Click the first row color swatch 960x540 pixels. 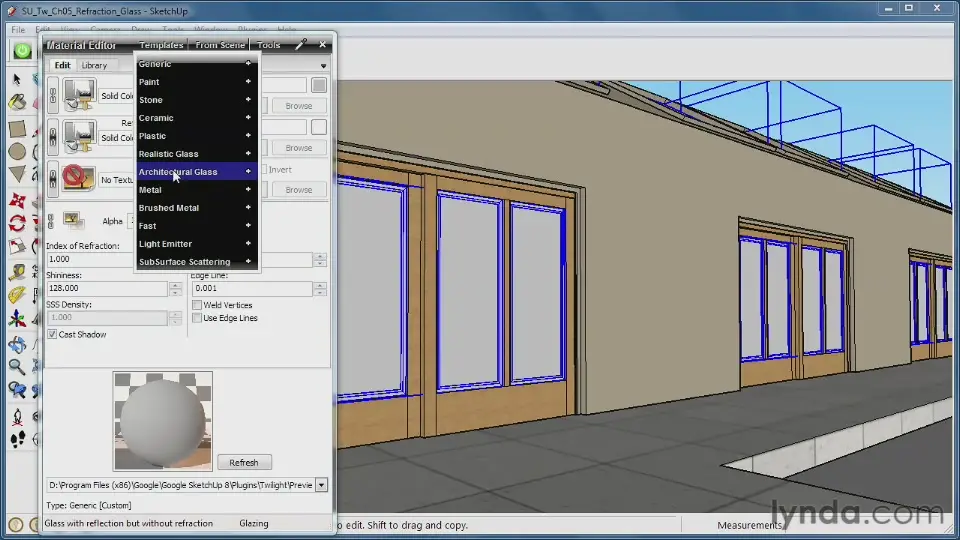pyautogui.click(x=319, y=85)
